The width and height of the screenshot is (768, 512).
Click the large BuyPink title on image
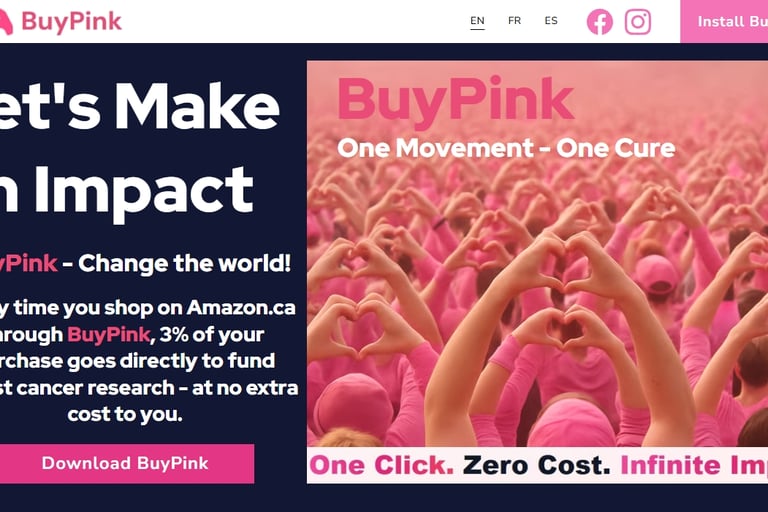(456, 101)
